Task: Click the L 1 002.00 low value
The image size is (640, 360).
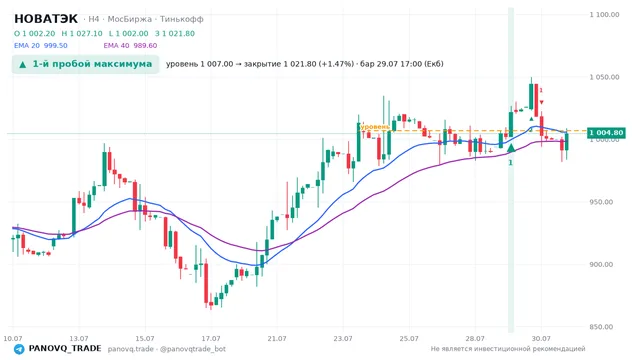Action: click(129, 33)
